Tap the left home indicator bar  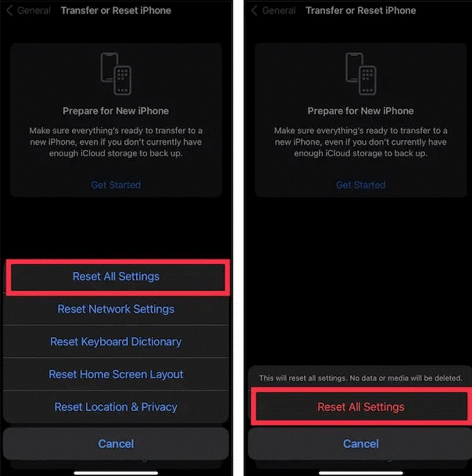pyautogui.click(x=116, y=473)
